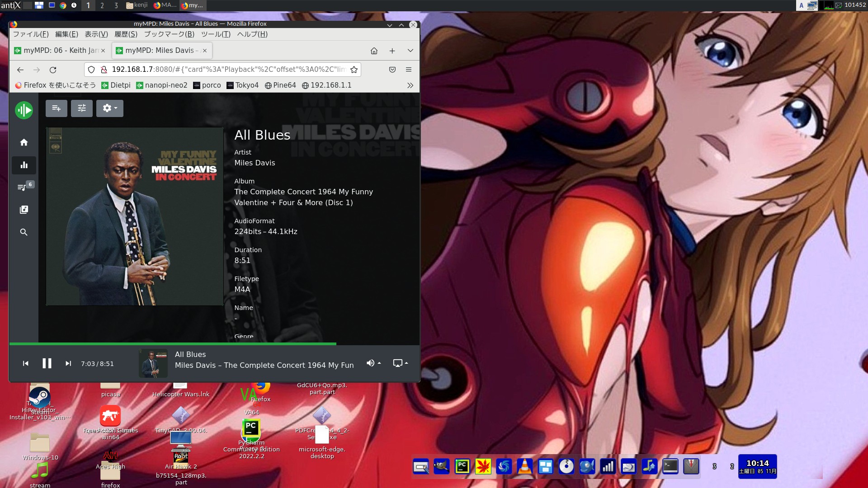Pause the playing song All Blues
The image size is (868, 488).
(47, 364)
